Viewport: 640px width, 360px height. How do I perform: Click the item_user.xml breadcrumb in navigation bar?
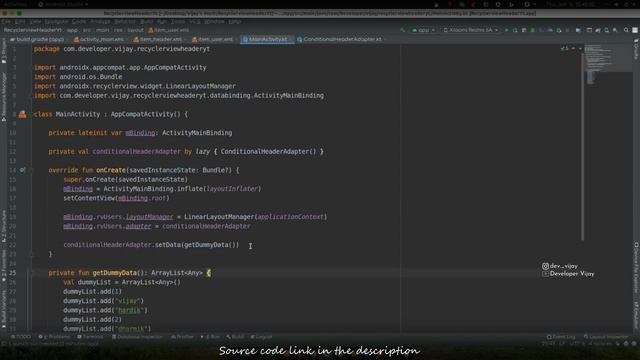169,30
